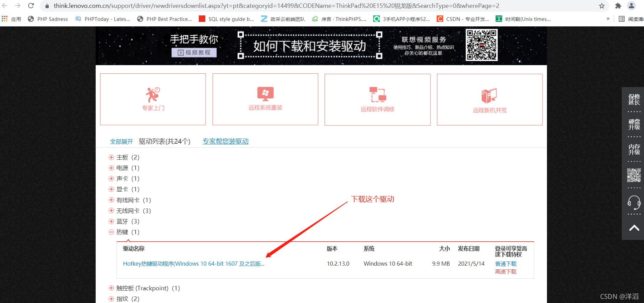Open the PHP Sadness bookmark
Image resolution: width=644 pixels, height=303 pixels.
(48, 19)
